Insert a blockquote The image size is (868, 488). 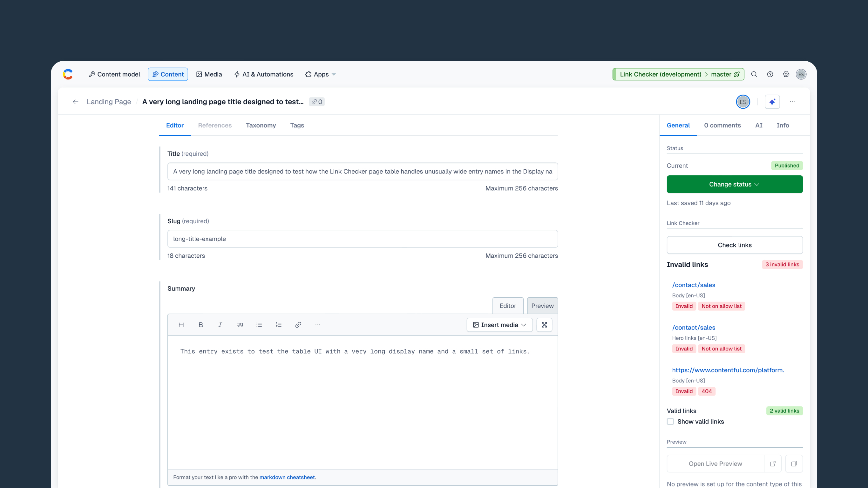240,325
